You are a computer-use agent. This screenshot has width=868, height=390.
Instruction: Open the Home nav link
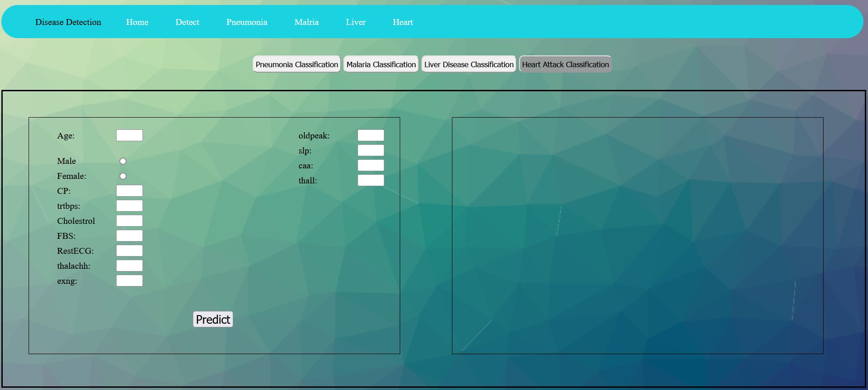coord(137,22)
